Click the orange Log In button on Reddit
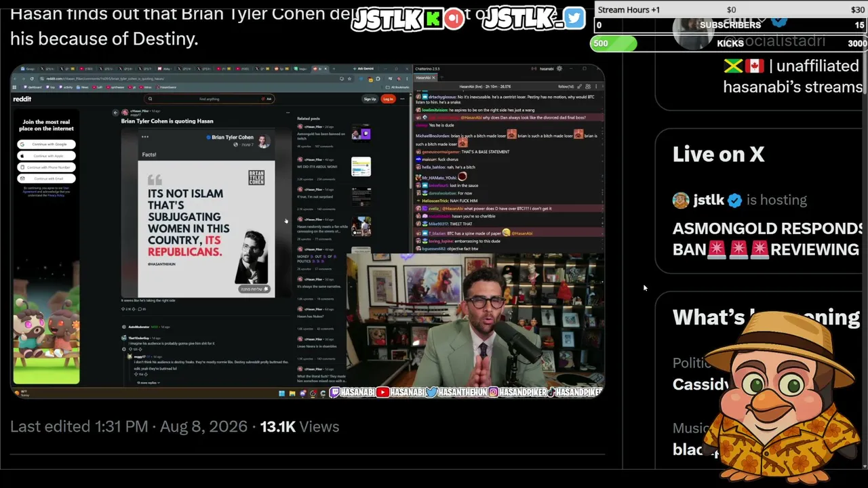The width and height of the screenshot is (868, 488). (x=388, y=99)
